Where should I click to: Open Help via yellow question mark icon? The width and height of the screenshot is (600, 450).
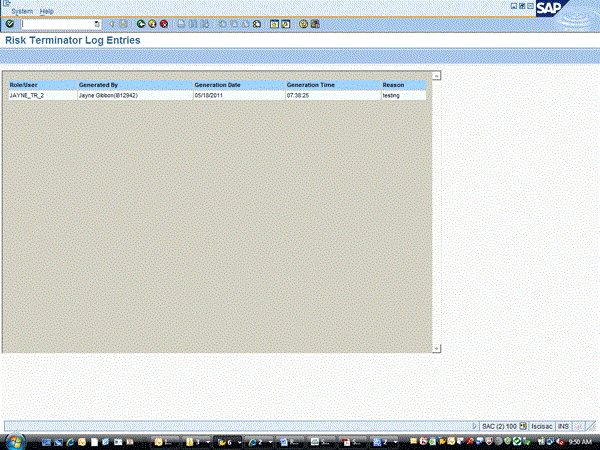pyautogui.click(x=302, y=24)
